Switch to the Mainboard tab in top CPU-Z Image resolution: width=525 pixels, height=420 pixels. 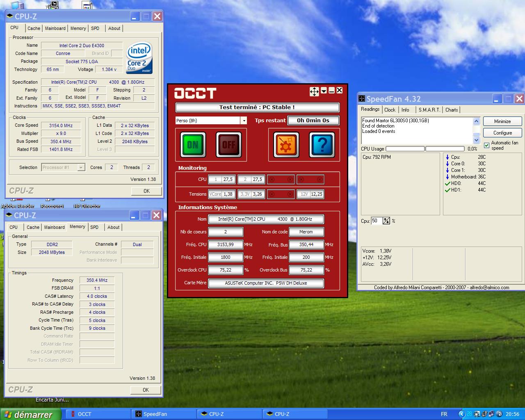click(55, 28)
